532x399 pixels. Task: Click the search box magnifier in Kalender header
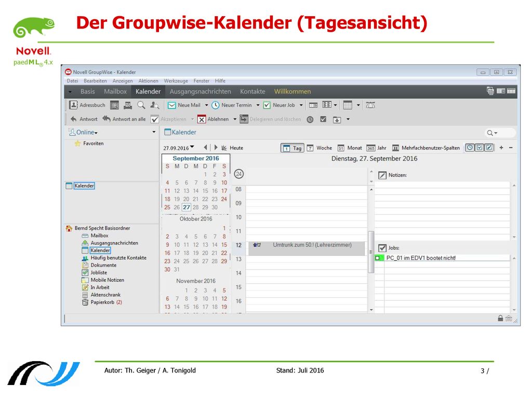pos(490,132)
